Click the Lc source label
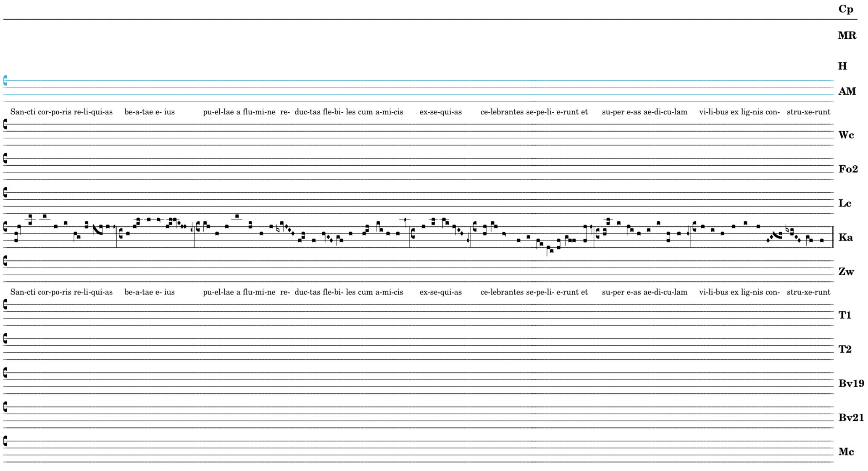 (x=844, y=204)
